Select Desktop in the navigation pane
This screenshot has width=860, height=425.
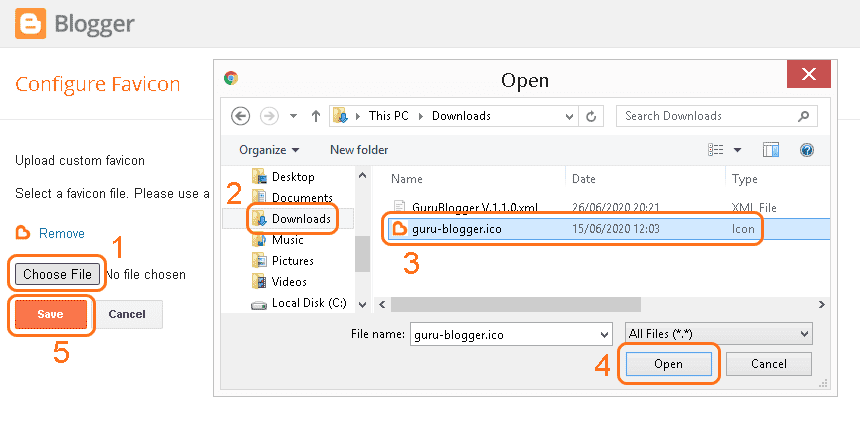coord(282,177)
